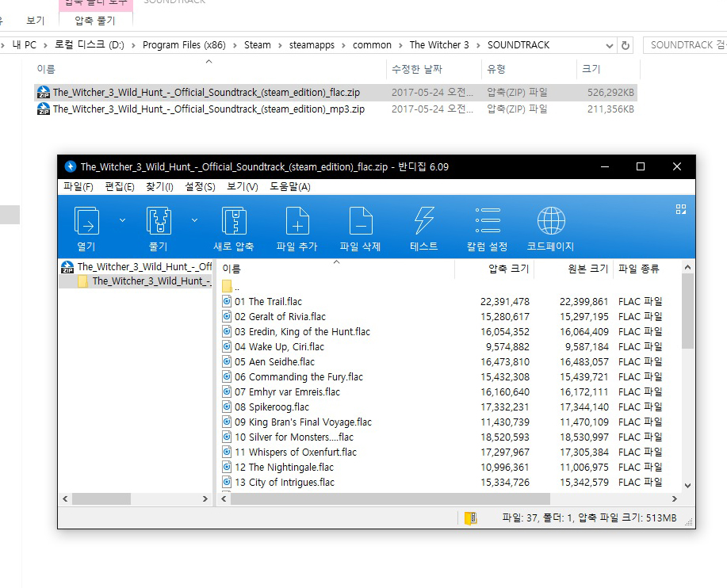Select '10 Silver for Monsters....flac'

[x=294, y=437]
